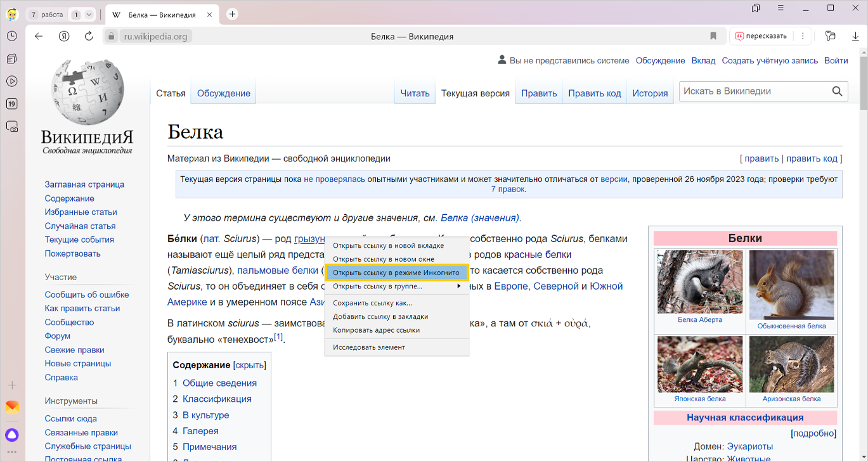The image size is (868, 462).
Task: Click the Войти link
Action: coord(836,61)
